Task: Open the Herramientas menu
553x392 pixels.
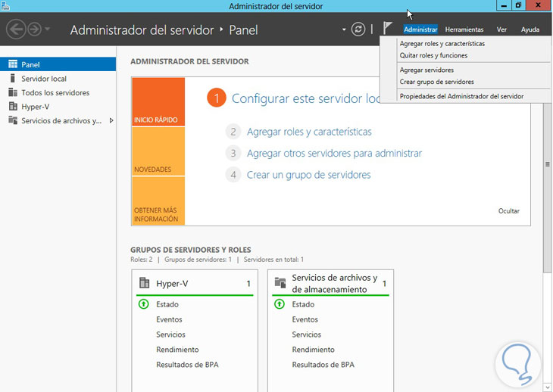Action: (464, 30)
